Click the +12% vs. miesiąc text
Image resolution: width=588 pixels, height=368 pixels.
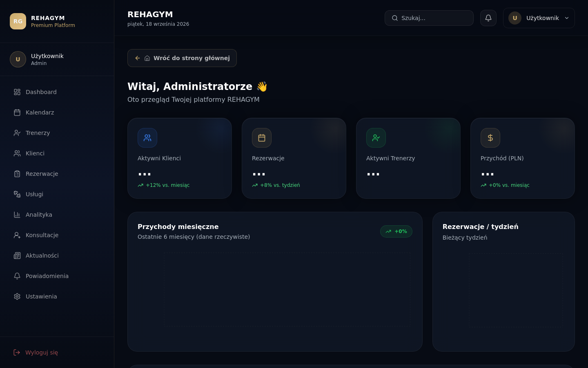(168, 185)
